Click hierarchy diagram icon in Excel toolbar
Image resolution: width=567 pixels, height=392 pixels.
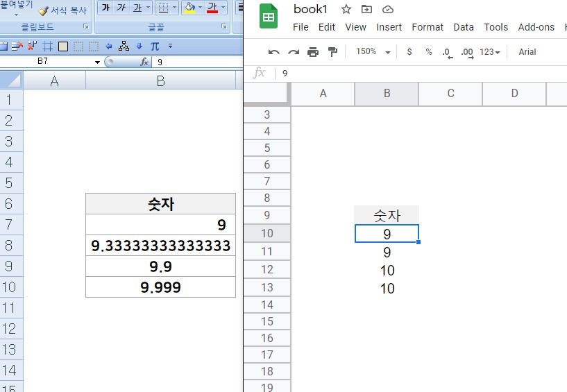124,46
